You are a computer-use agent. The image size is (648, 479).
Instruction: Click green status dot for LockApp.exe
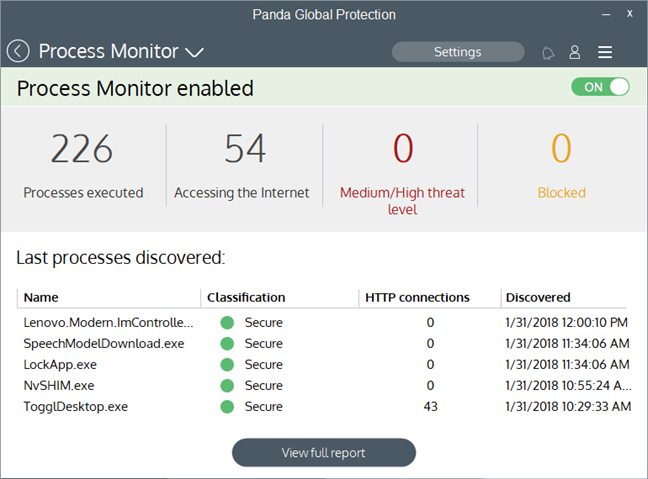(227, 365)
